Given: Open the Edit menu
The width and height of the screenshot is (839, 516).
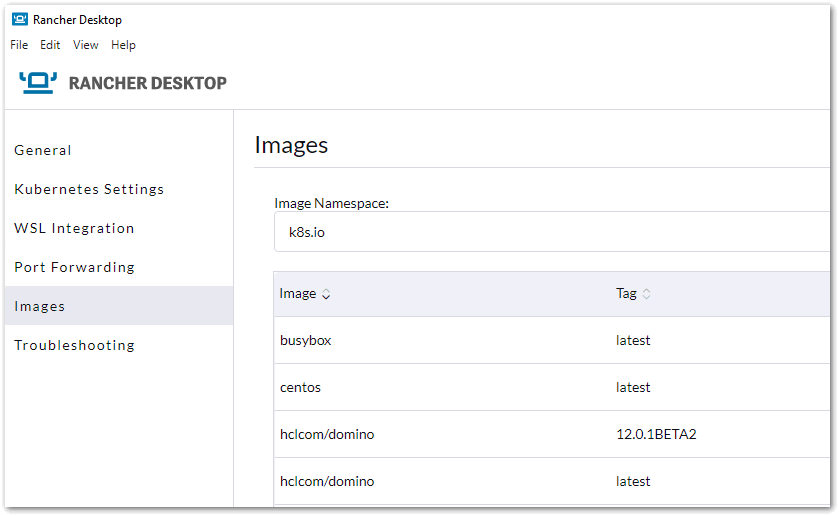Looking at the screenshot, I should click(50, 45).
